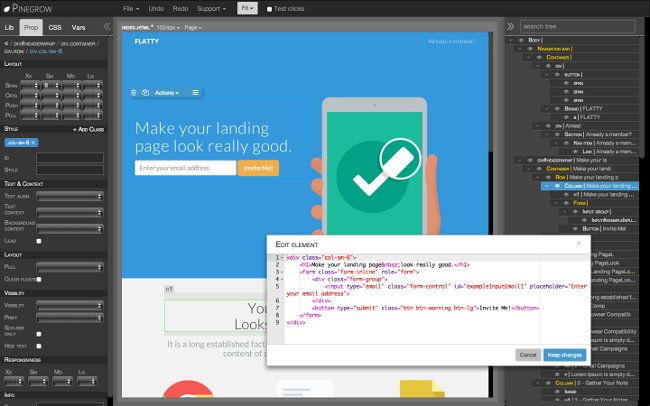Viewport: 650px width, 406px height.
Task: Open the File menu
Action: tap(130, 8)
